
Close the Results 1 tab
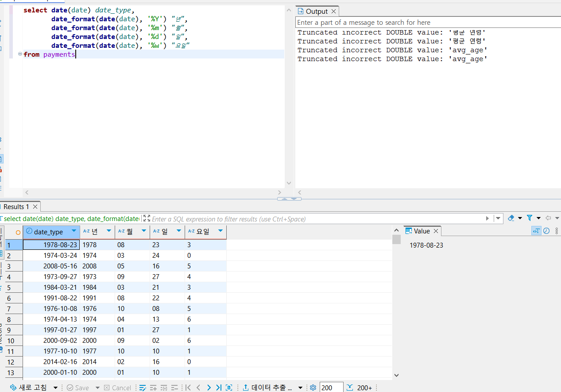point(35,207)
